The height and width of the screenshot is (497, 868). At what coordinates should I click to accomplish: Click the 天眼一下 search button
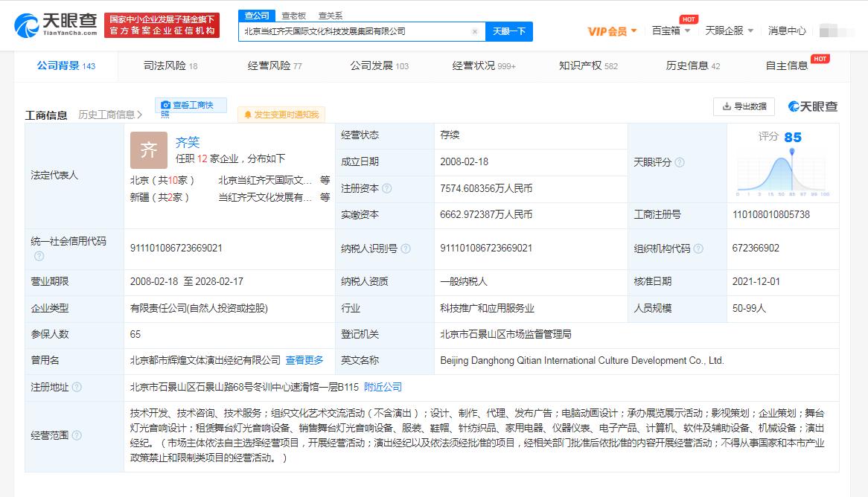[509, 31]
